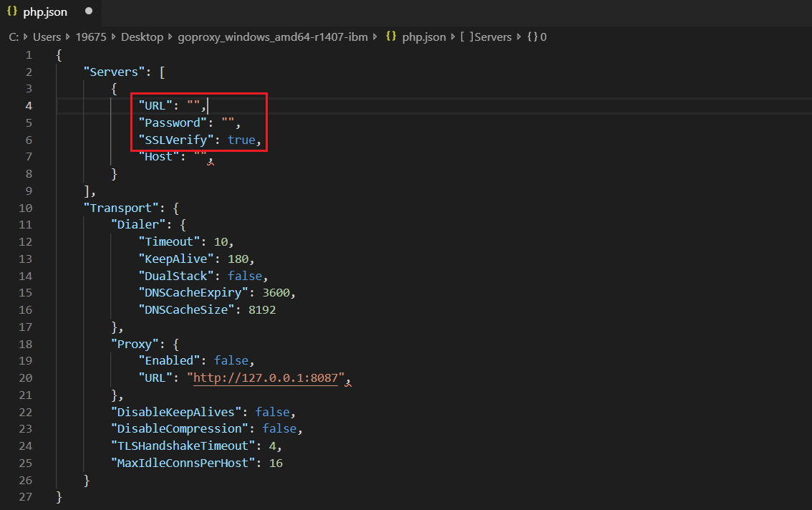The width and height of the screenshot is (812, 510).
Task: Open the Users folder breadcrumb
Action: click(47, 37)
